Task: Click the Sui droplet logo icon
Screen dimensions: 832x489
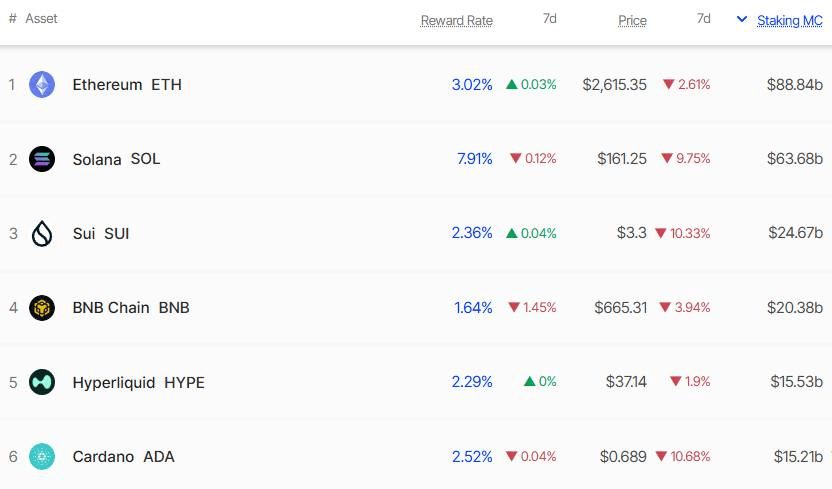Action: click(x=42, y=233)
